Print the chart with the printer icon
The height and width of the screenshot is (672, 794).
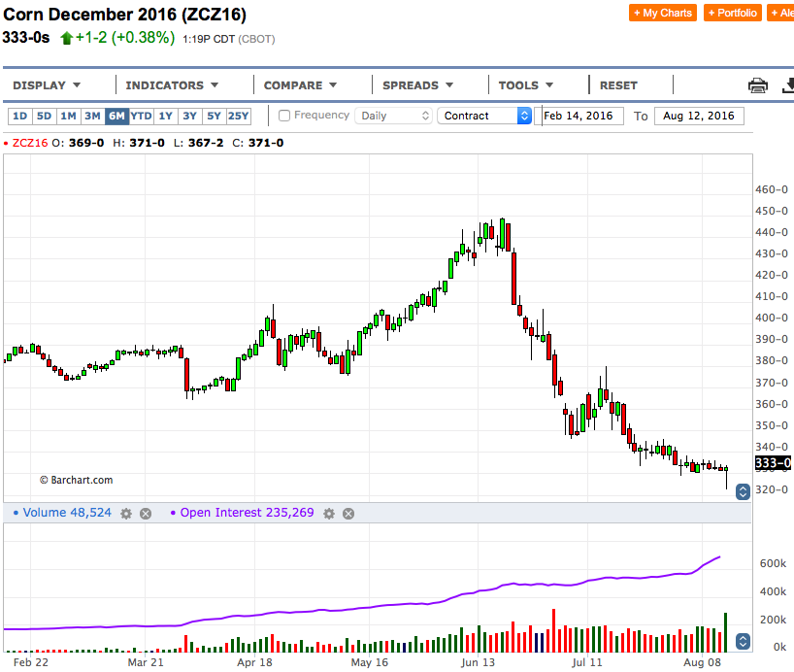click(757, 85)
